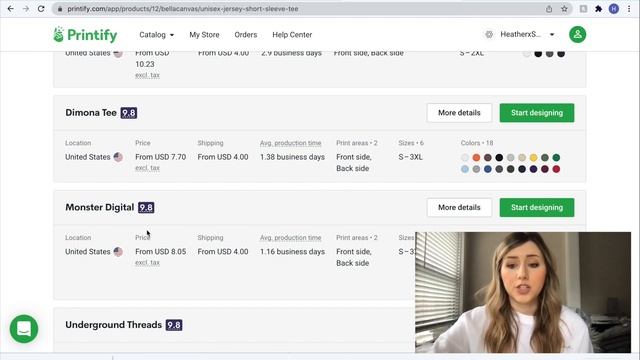This screenshot has width=640, height=360.
Task: Click "From USD 7.70" price
Action: pos(160,157)
